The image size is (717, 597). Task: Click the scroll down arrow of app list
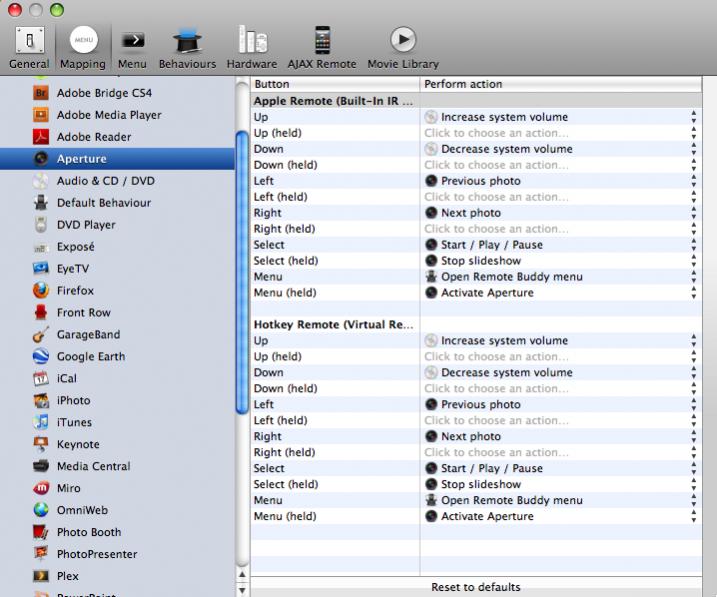point(242,590)
